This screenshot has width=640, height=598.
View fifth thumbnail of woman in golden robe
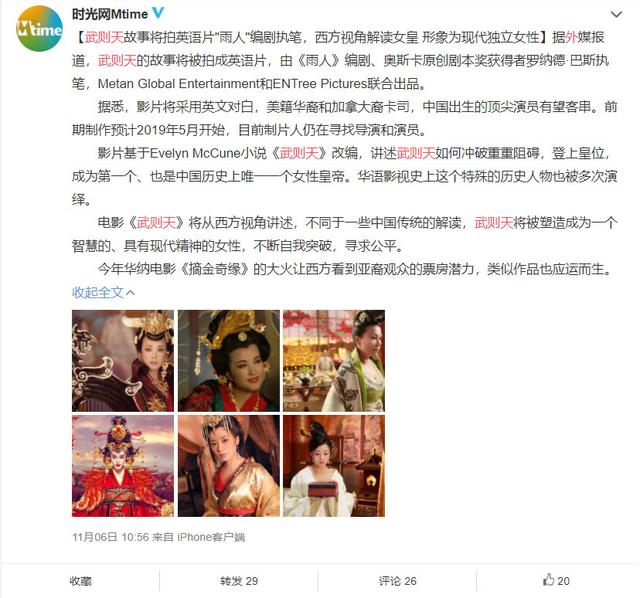(229, 466)
